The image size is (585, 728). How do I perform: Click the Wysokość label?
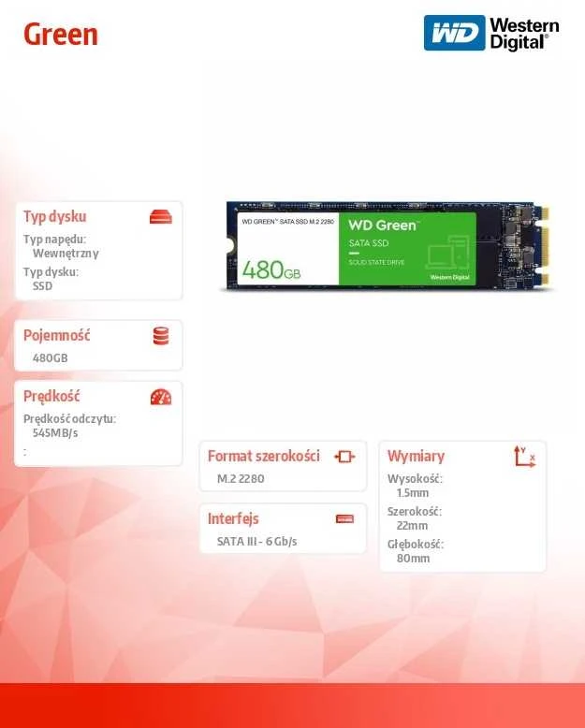415,479
